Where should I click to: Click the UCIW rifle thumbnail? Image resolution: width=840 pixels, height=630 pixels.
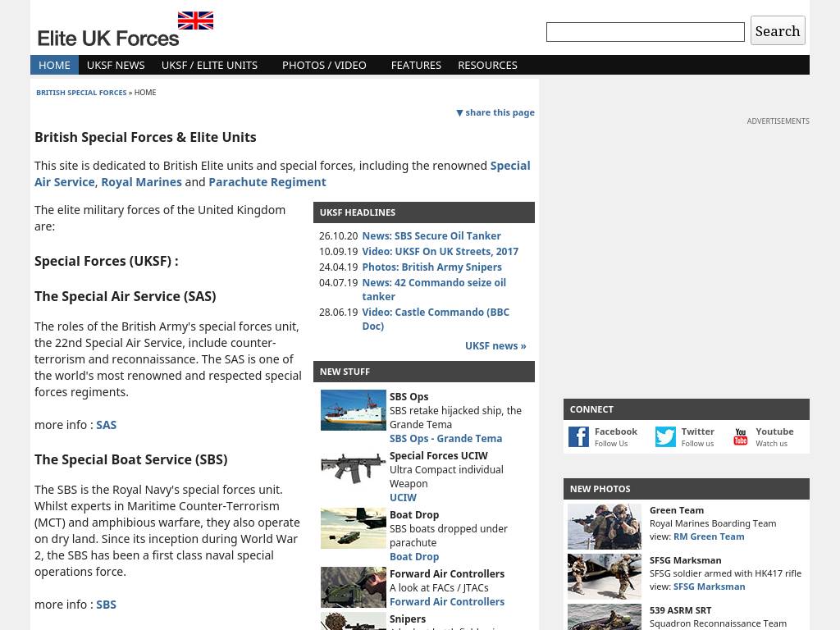[x=353, y=469]
